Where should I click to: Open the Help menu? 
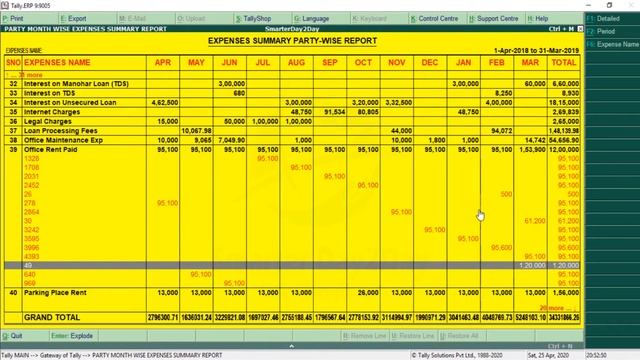pos(538,19)
